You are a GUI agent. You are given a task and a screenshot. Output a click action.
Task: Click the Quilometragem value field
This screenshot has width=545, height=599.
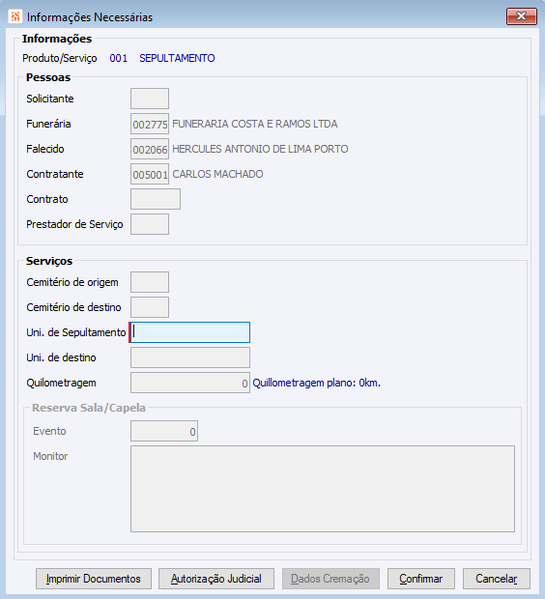pyautogui.click(x=190, y=383)
